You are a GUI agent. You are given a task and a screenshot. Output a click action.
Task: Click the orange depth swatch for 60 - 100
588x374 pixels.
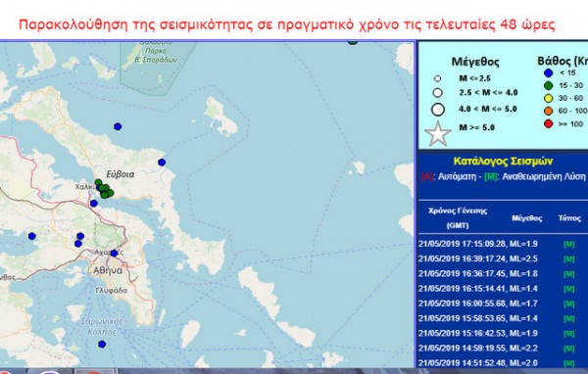(548, 112)
